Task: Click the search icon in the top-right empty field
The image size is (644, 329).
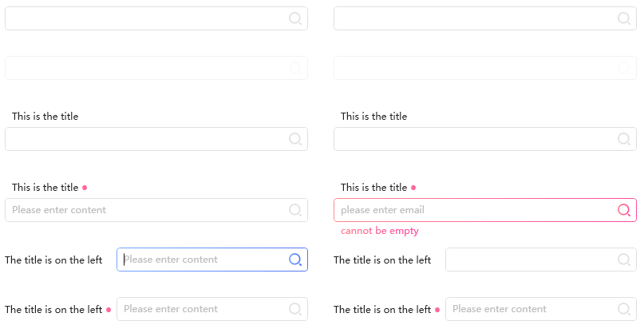Action: [624, 18]
